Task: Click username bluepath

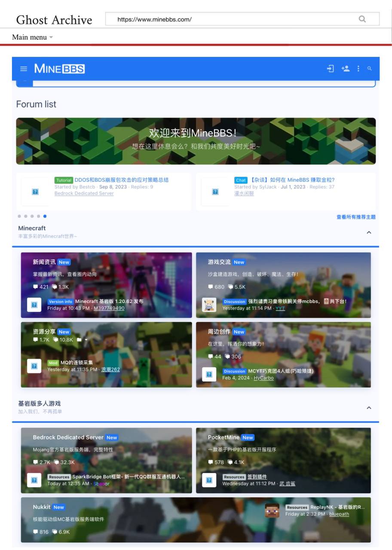Action: (x=339, y=514)
